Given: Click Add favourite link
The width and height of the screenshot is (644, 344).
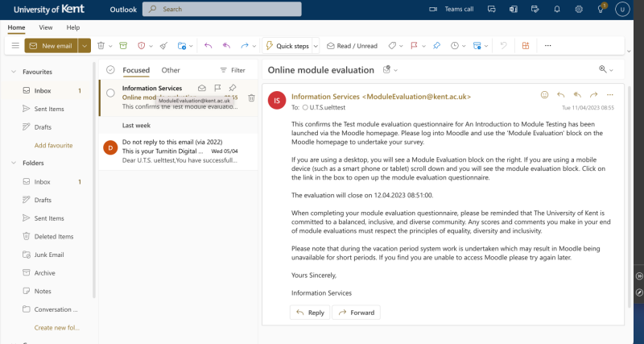Looking at the screenshot, I should tap(53, 145).
